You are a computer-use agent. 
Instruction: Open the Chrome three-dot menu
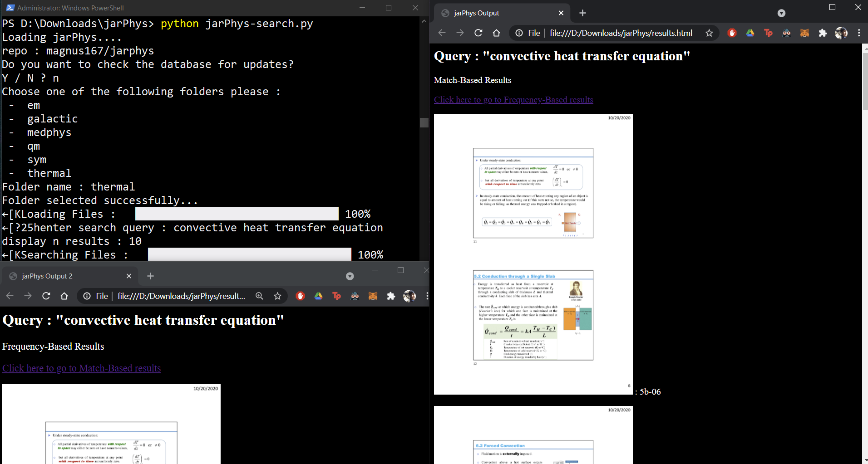click(x=859, y=33)
